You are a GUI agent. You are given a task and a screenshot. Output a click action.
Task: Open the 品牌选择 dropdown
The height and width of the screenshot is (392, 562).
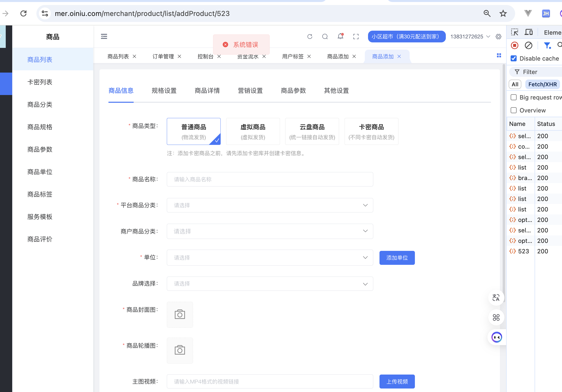[x=270, y=284]
